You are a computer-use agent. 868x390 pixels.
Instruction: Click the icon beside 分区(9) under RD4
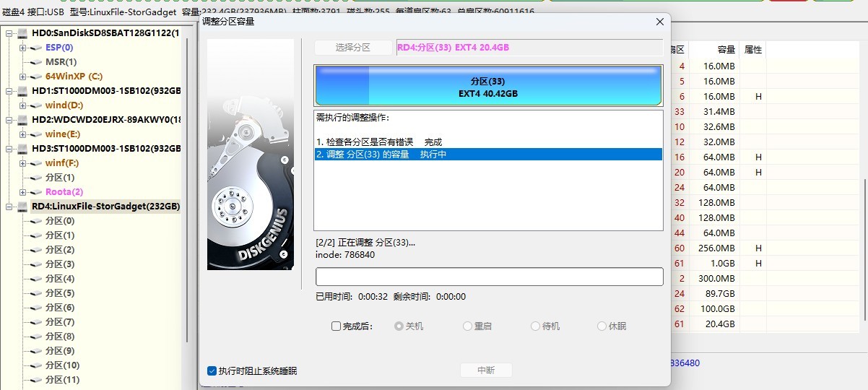point(37,351)
